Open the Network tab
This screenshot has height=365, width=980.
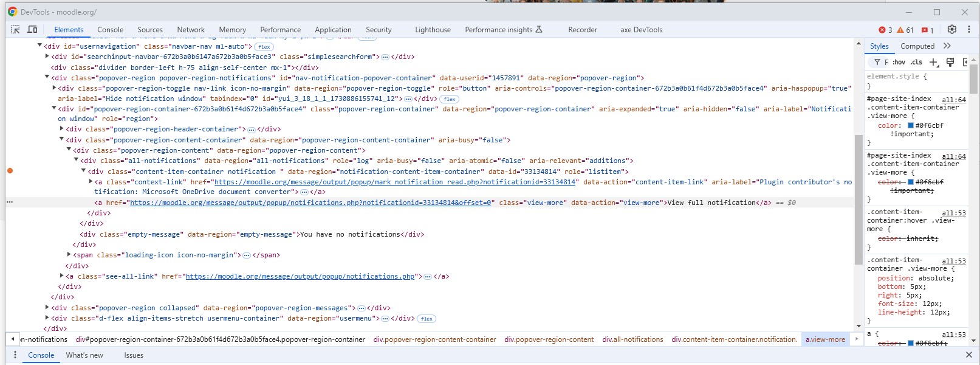point(191,30)
